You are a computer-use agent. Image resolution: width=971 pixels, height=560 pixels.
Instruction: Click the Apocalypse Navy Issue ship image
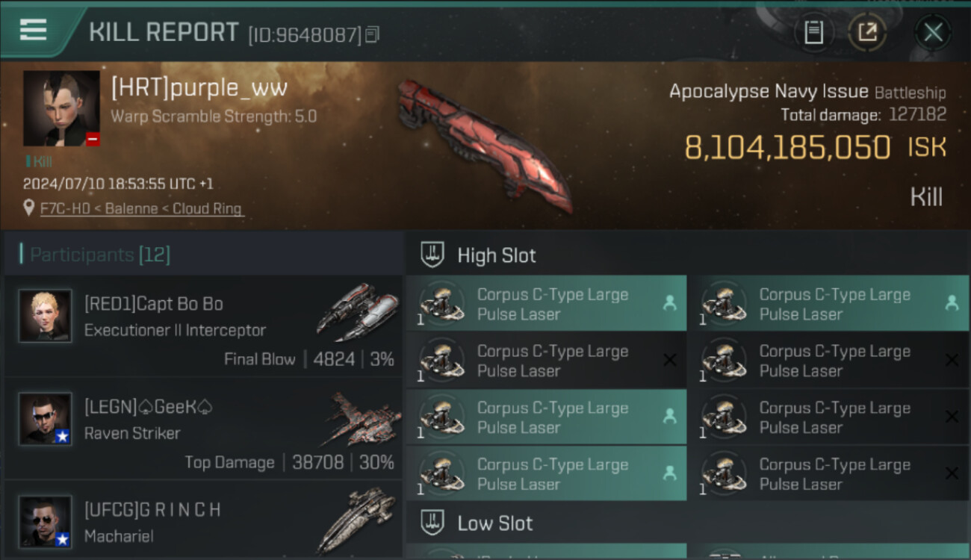click(483, 146)
